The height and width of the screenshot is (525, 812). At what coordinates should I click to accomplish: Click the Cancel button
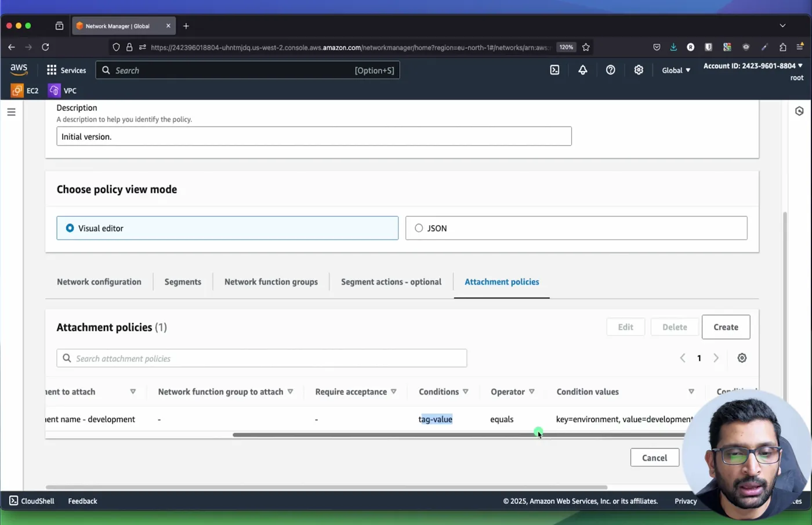(654, 458)
